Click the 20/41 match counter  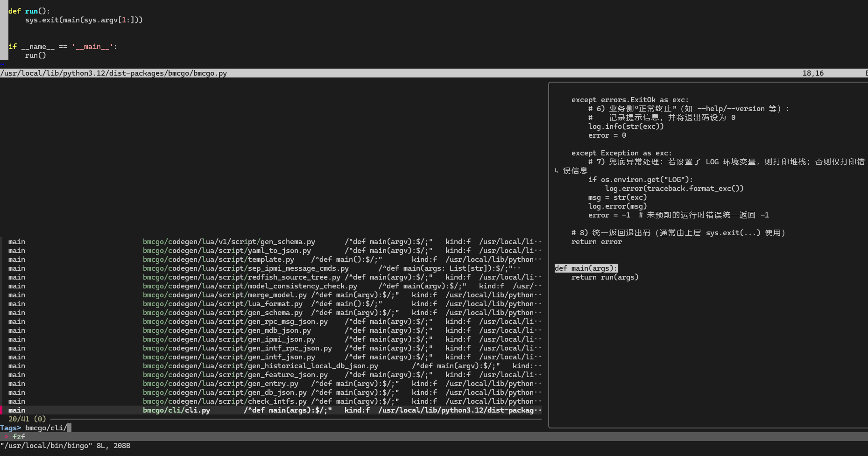pyautogui.click(x=27, y=419)
